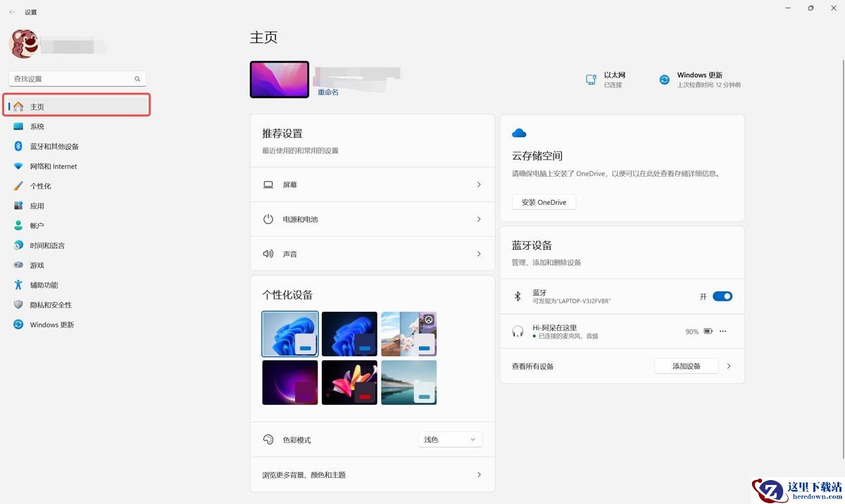Viewport: 845px width, 504px height.
Task: Select 个性化 in the sidebar
Action: click(x=77, y=186)
